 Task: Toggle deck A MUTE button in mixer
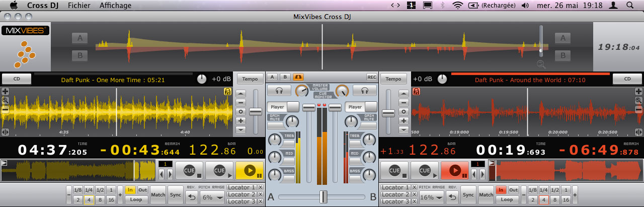pos(275,126)
